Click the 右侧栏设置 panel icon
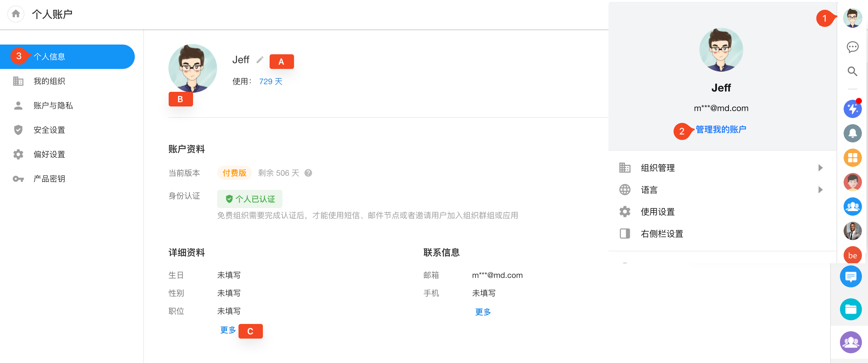This screenshot has width=868, height=363. pyautogui.click(x=625, y=234)
